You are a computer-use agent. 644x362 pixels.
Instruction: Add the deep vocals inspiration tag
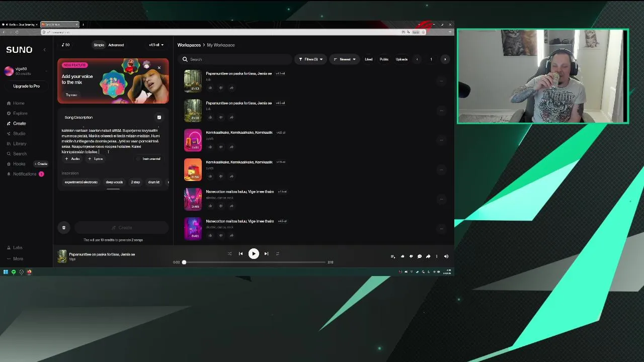click(x=114, y=182)
